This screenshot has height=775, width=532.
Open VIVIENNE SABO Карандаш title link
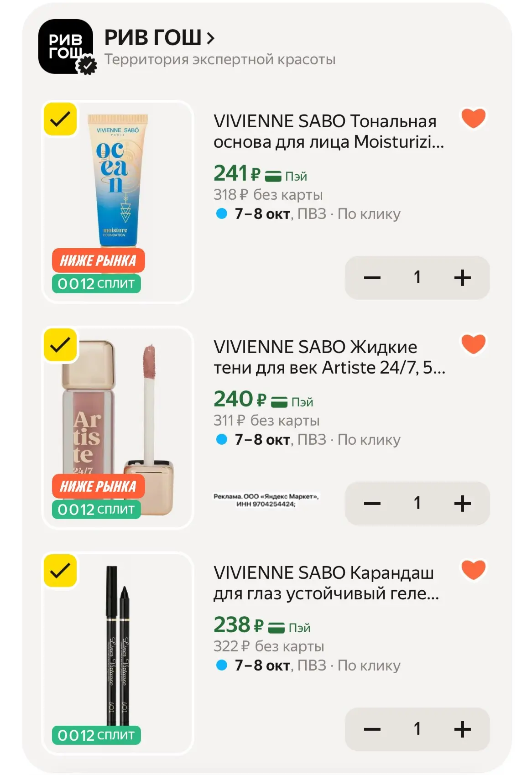coord(326,583)
